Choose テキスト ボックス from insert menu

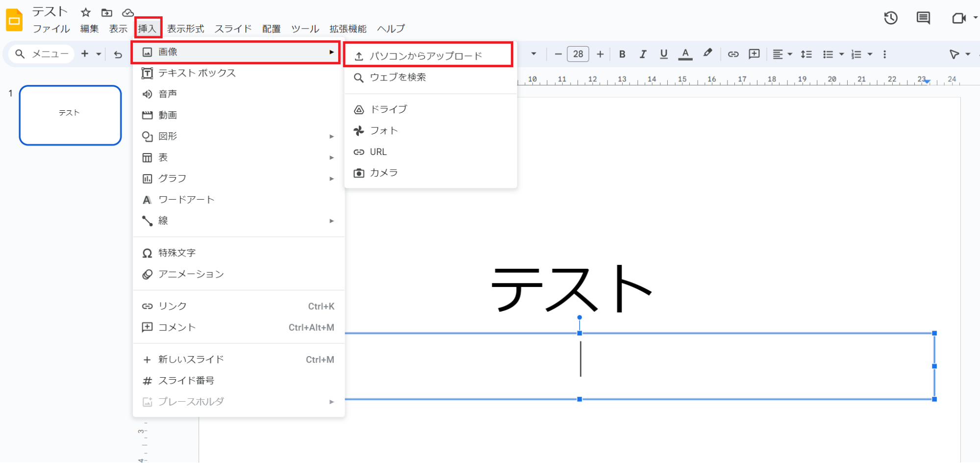click(x=197, y=73)
